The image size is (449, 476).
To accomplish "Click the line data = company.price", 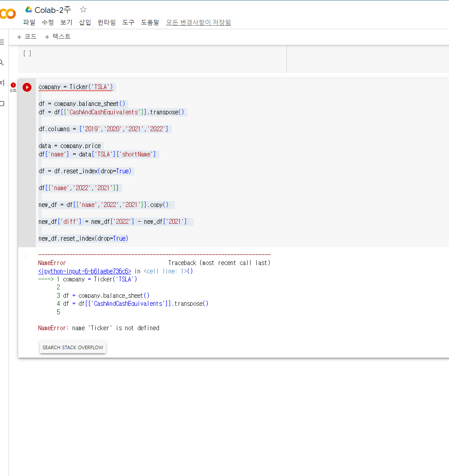I will (70, 146).
